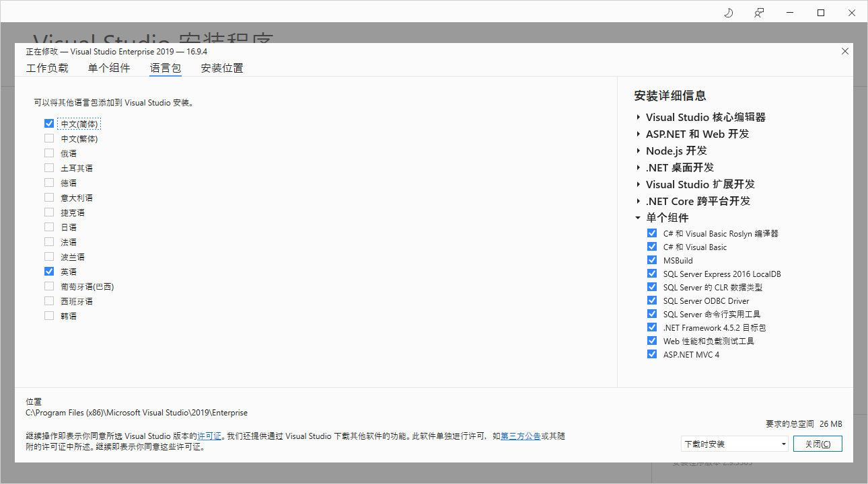Expand .NET 桌面开发 details
The image size is (868, 484).
(638, 167)
